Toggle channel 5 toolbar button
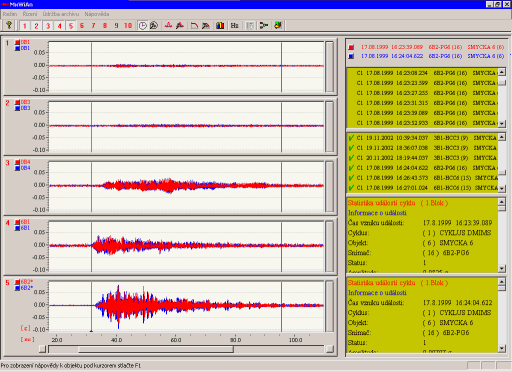 71,26
